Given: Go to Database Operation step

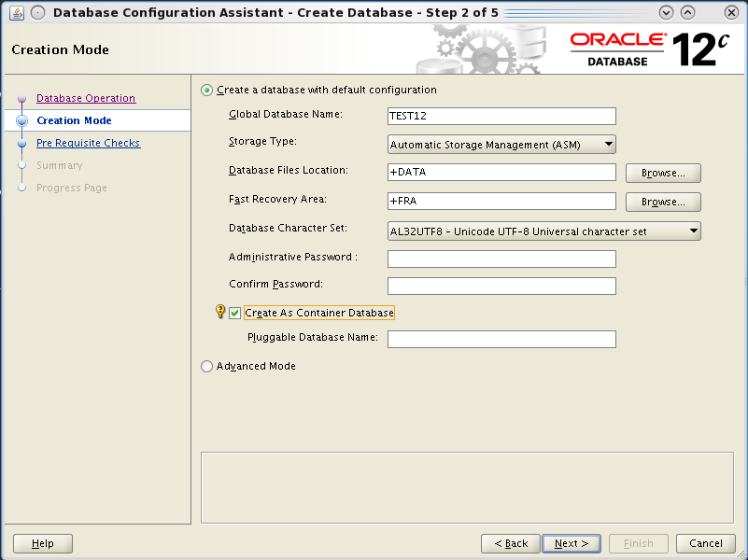Looking at the screenshot, I should coord(86,98).
